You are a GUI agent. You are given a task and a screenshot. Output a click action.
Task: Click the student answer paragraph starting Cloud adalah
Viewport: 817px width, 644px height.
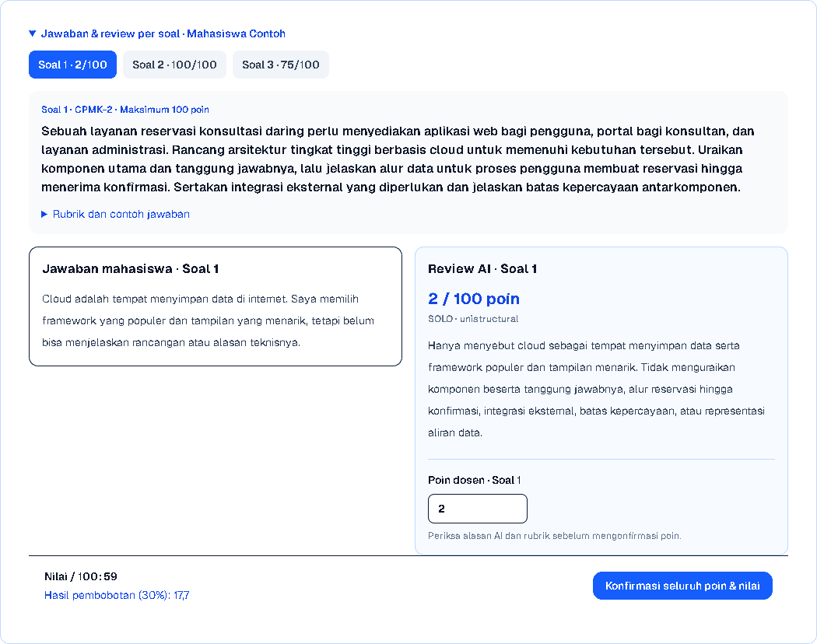point(209,320)
